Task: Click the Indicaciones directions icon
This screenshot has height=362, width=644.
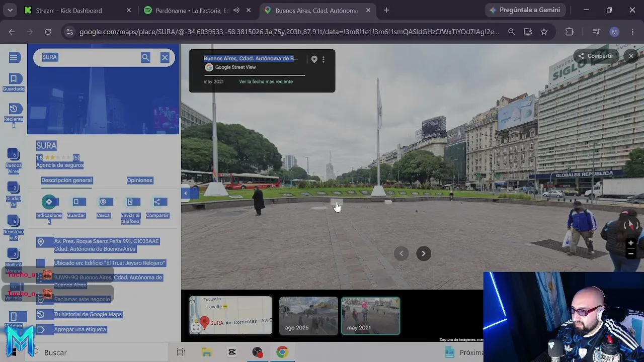Action: pyautogui.click(x=49, y=202)
